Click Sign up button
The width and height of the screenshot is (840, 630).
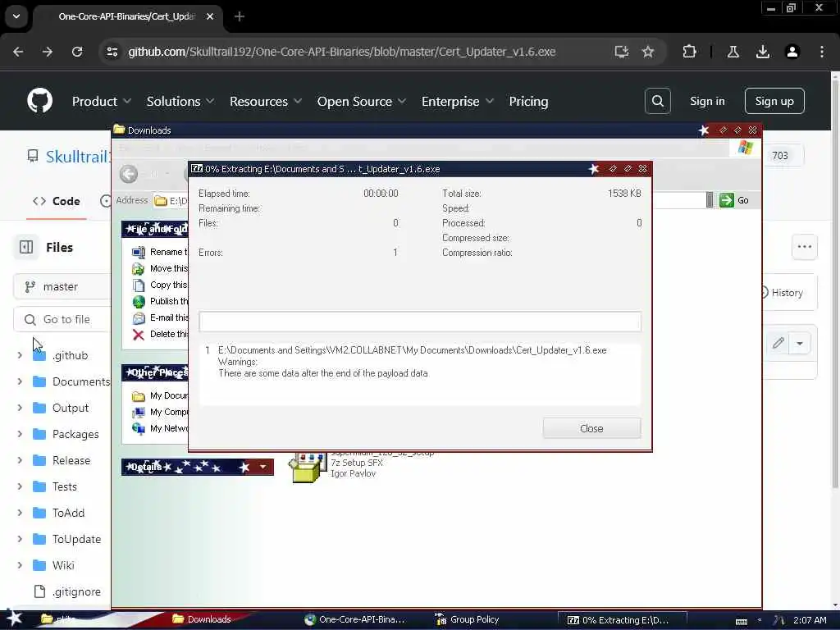[774, 101]
